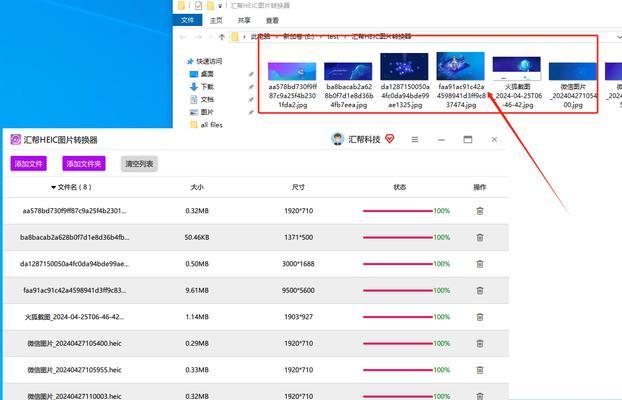Click 此电脑 in Explorer address path

click(x=260, y=37)
